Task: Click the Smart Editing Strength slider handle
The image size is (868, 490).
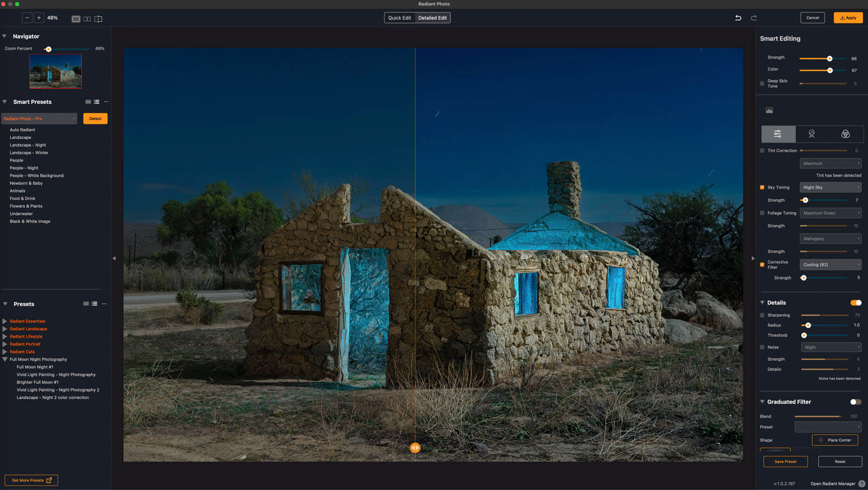Action: (x=829, y=59)
